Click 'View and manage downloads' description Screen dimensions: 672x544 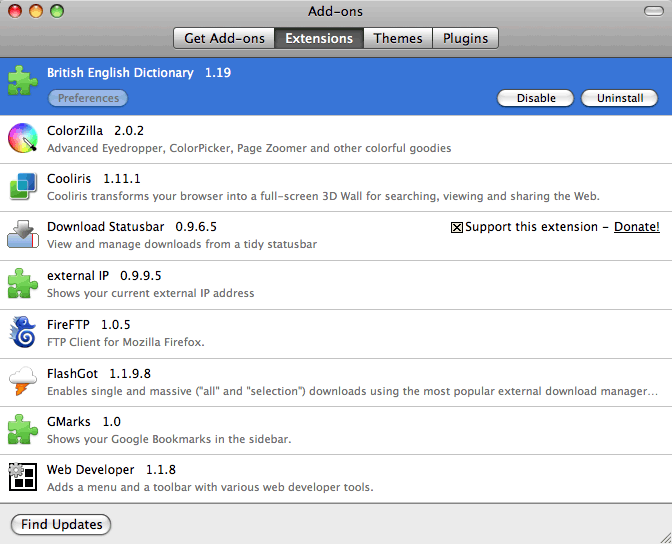pos(182,244)
